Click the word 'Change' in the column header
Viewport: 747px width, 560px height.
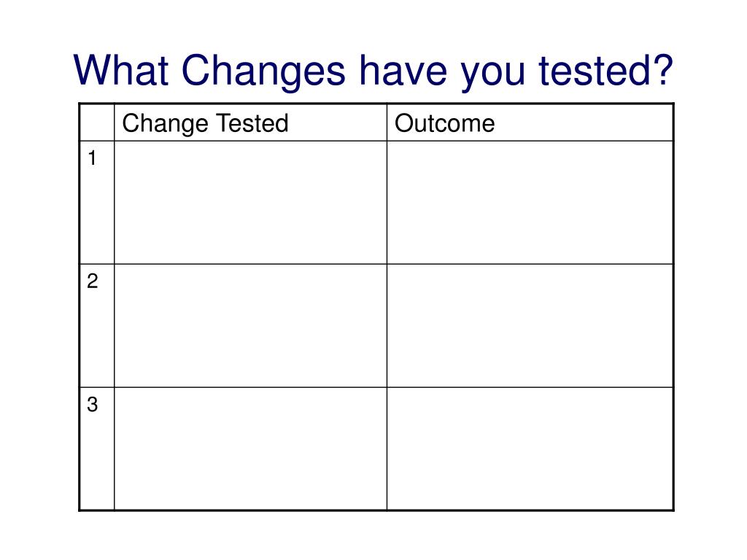tap(166, 124)
